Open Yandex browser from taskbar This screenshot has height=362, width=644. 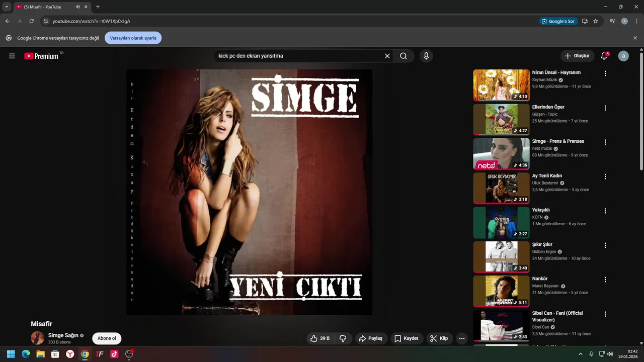[x=70, y=354]
